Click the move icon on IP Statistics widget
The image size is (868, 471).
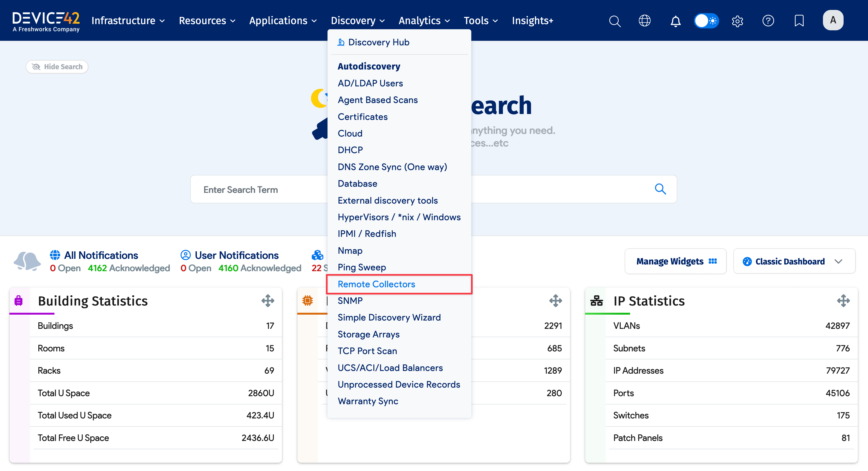[x=843, y=300]
